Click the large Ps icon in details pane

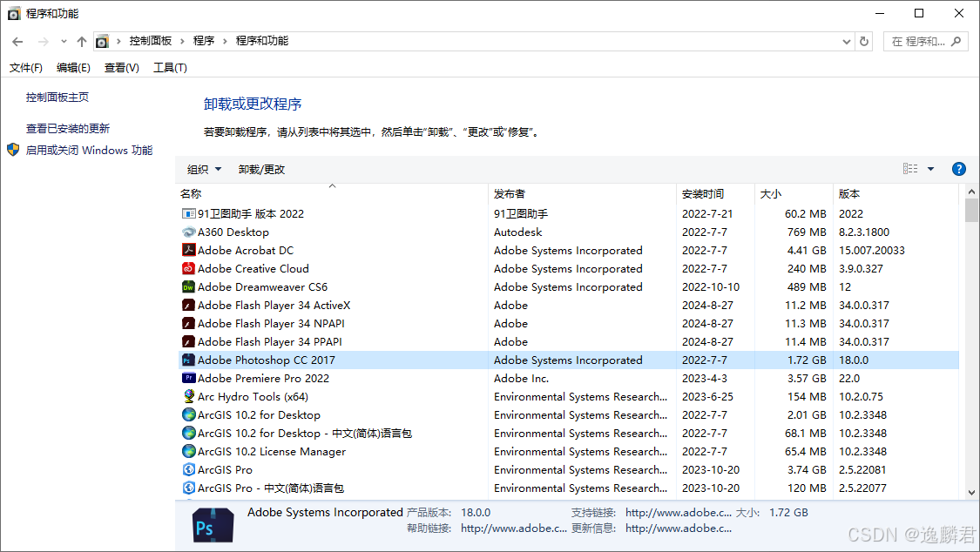pyautogui.click(x=213, y=524)
